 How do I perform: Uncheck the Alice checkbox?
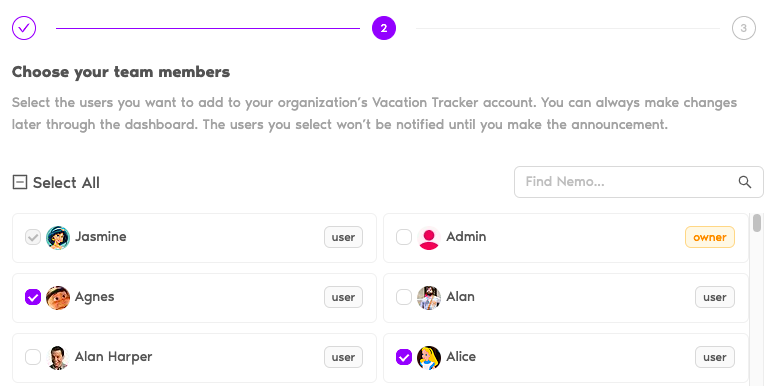click(x=404, y=358)
